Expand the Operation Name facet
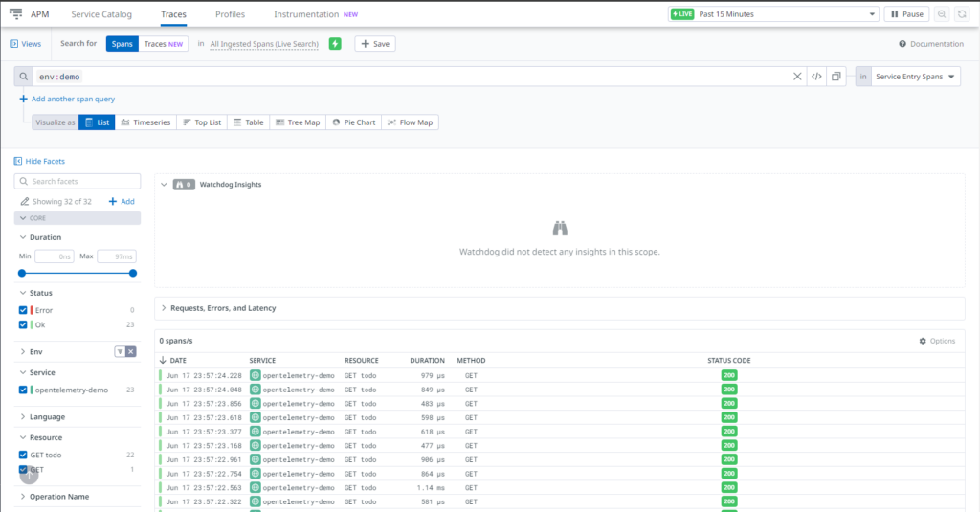980x512 pixels. 23,497
